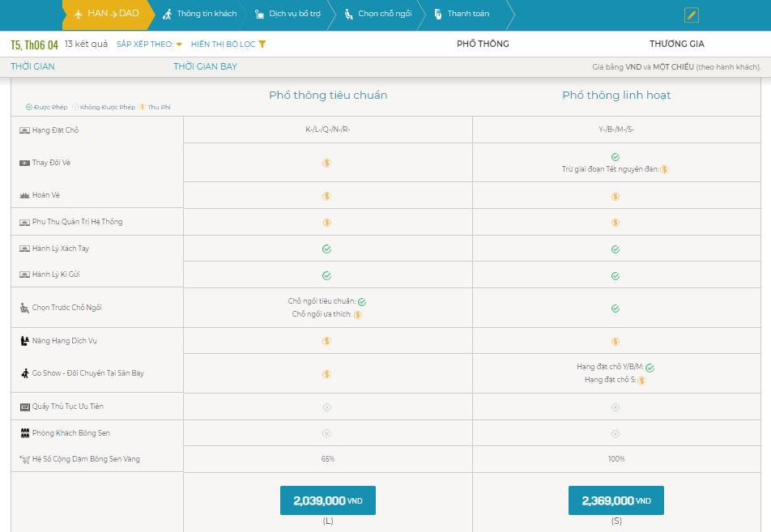Viewport: 771px width, 532px height.
Task: Click disabled icon for Quầy Thủ Tục Ưu Tiên standard
Action: [327, 407]
